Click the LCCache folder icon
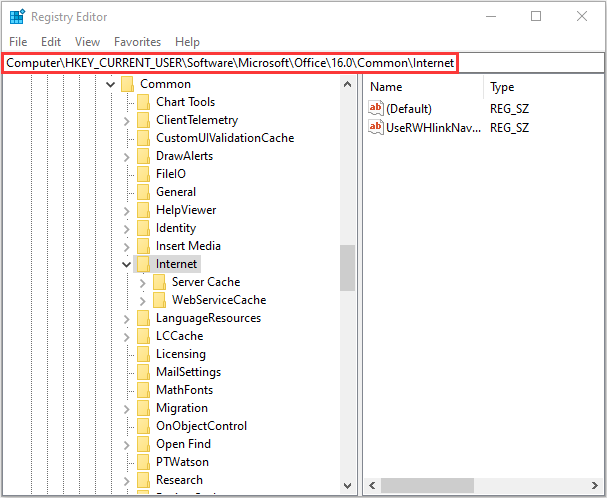 [x=143, y=336]
